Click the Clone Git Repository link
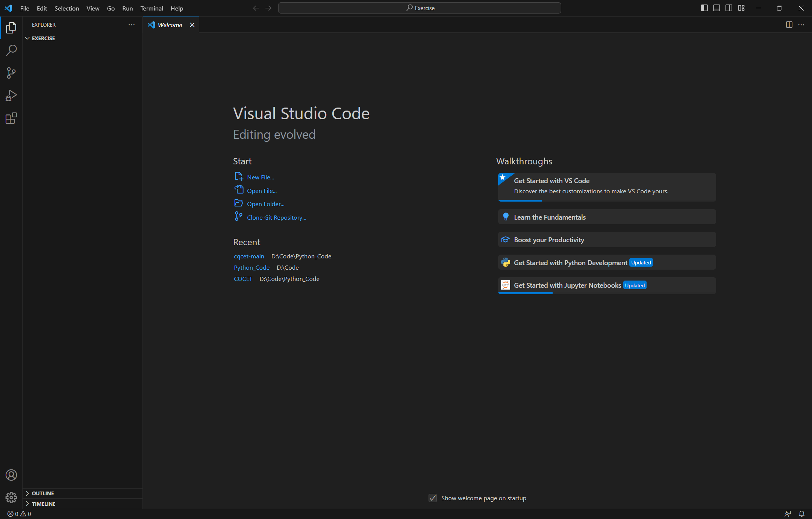Image resolution: width=812 pixels, height=519 pixels. click(x=276, y=217)
